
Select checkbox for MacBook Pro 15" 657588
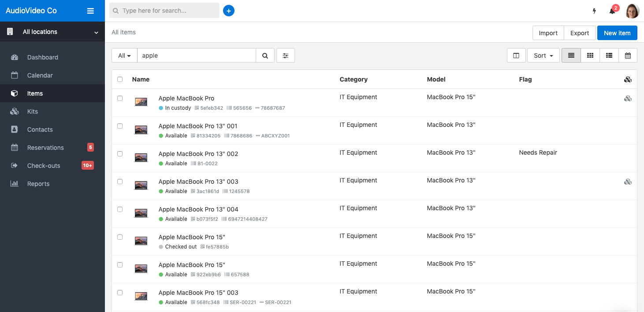[120, 265]
